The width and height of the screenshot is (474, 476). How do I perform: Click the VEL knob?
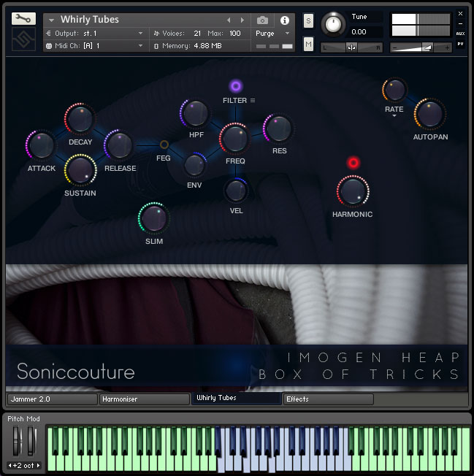(236, 191)
